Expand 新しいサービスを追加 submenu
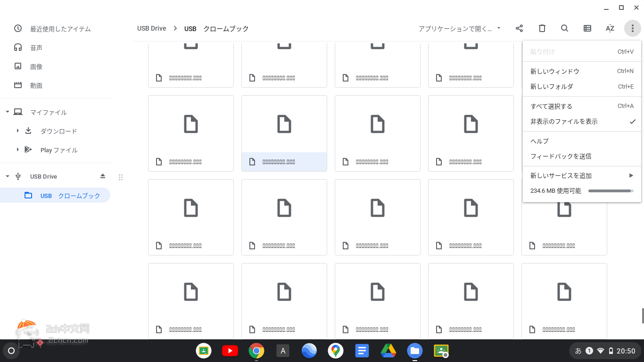Image resolution: width=644 pixels, height=362 pixels. coord(582,176)
